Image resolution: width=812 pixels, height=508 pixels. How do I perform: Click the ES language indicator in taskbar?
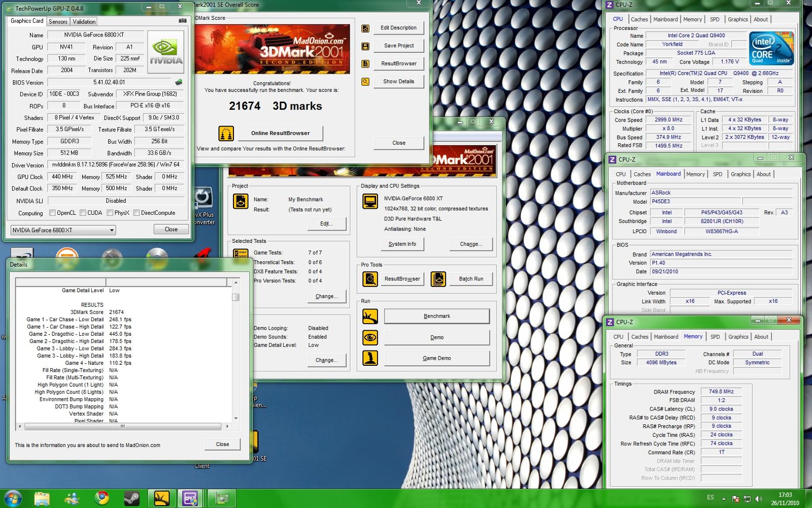[710, 497]
